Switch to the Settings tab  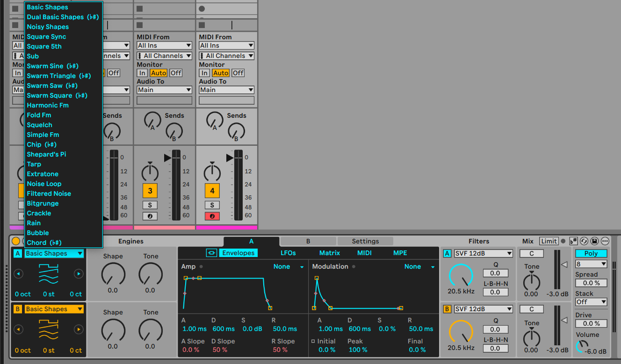point(365,241)
